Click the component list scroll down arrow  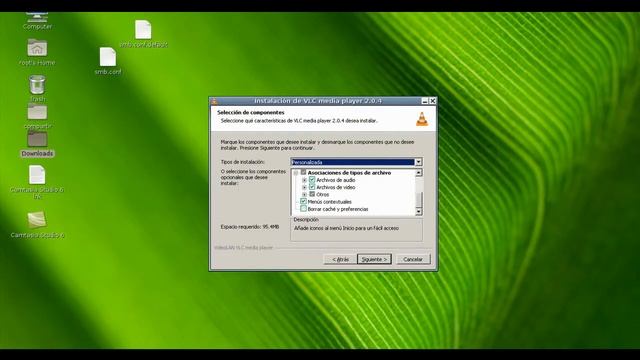pyautogui.click(x=418, y=211)
